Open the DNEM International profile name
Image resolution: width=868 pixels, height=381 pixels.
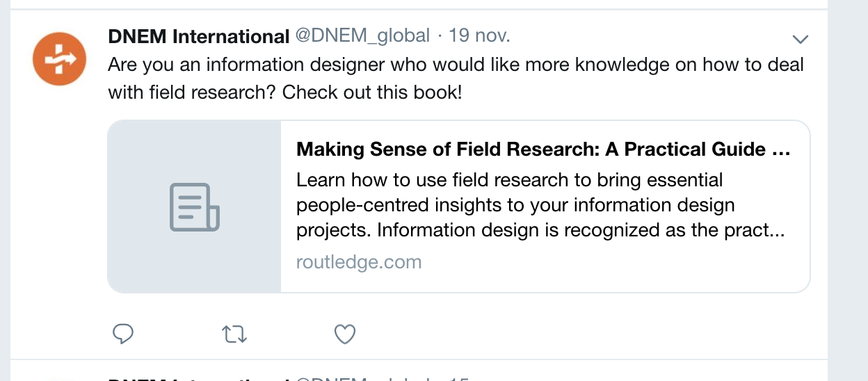[199, 36]
